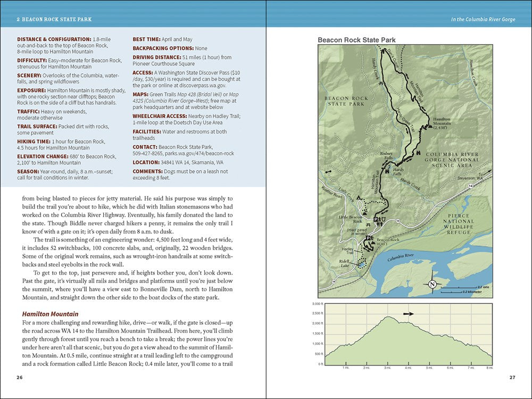The image size is (532, 399).
Task: Click the Beacon Rock summit triangle marker
Action: click(x=373, y=243)
